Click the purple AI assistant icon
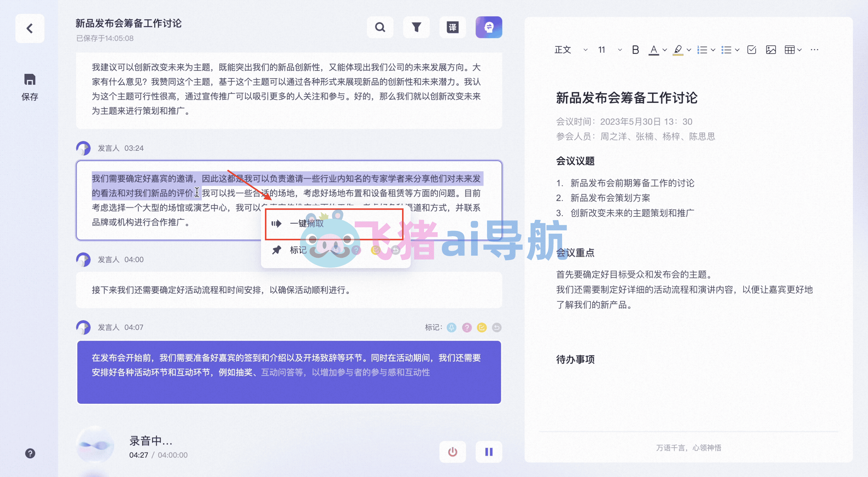 (x=489, y=27)
